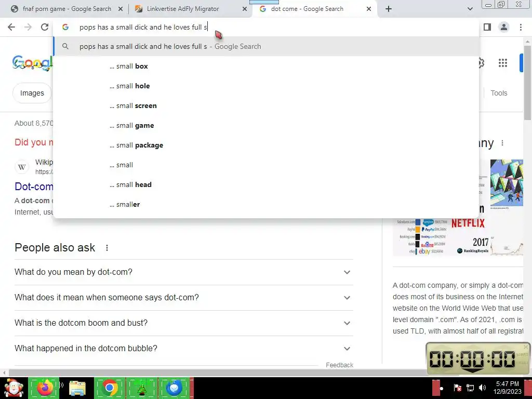This screenshot has height=399, width=532.
Task: Select the 'dot come - Google Search' tab
Action: click(314, 9)
